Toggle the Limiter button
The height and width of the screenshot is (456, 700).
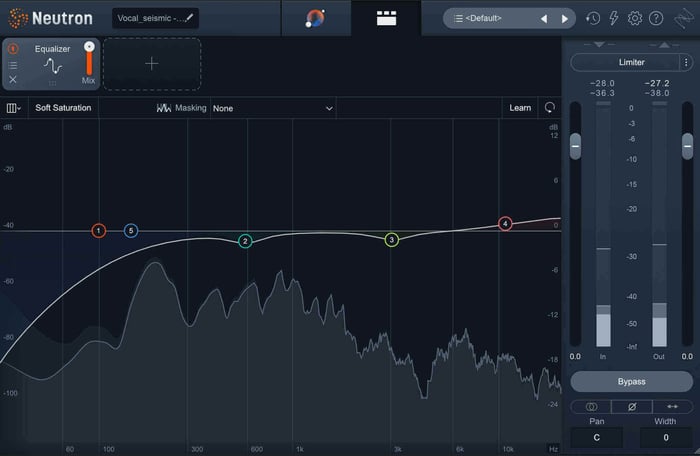click(x=625, y=63)
